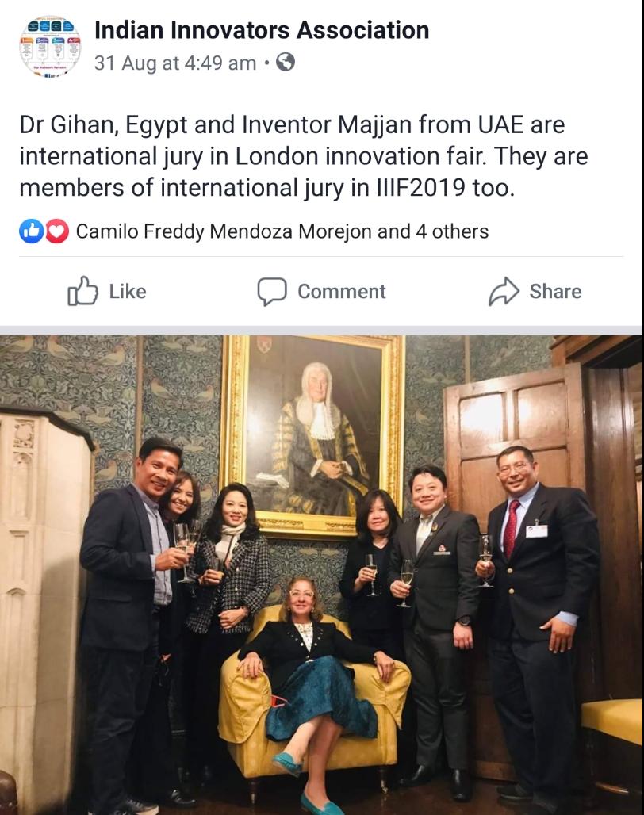Viewport: 644px width, 815px height.
Task: Click the blue thumbs-up reaction icon
Action: pyautogui.click(x=32, y=231)
